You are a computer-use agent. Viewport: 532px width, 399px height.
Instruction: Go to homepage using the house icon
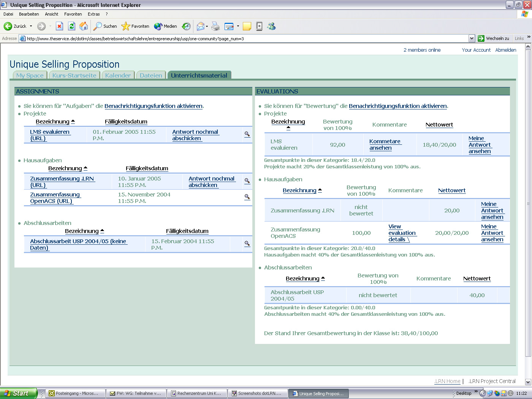[84, 26]
